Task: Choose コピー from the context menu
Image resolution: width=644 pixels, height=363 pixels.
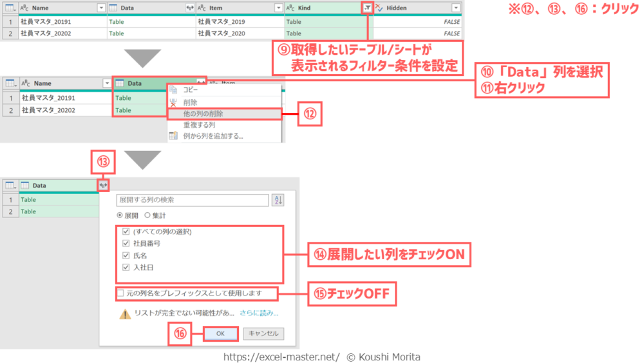Action: tap(191, 90)
